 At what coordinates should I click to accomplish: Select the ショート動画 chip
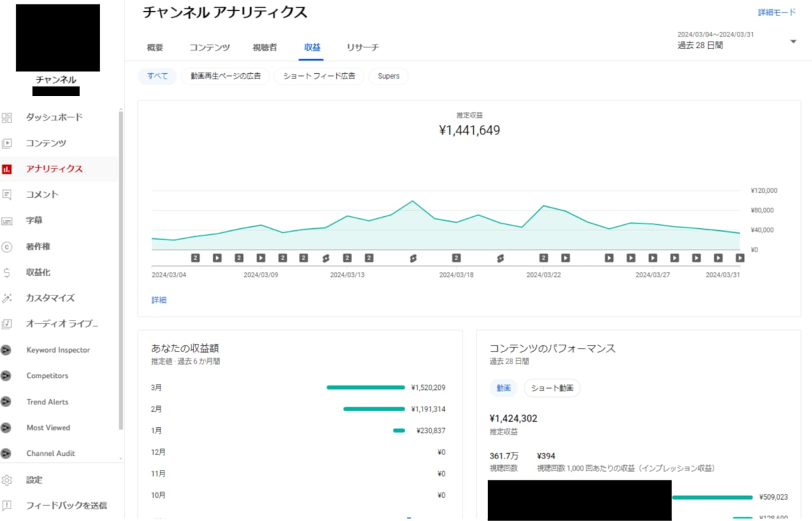click(x=552, y=388)
